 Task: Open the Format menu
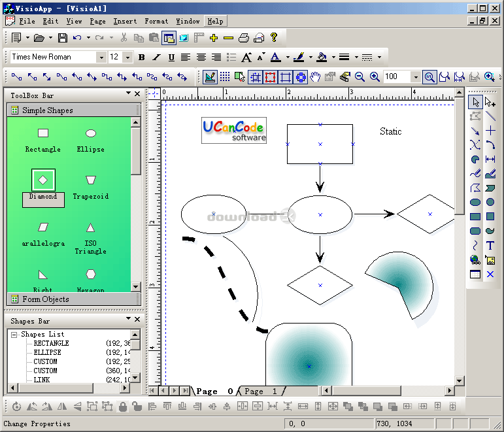click(156, 21)
